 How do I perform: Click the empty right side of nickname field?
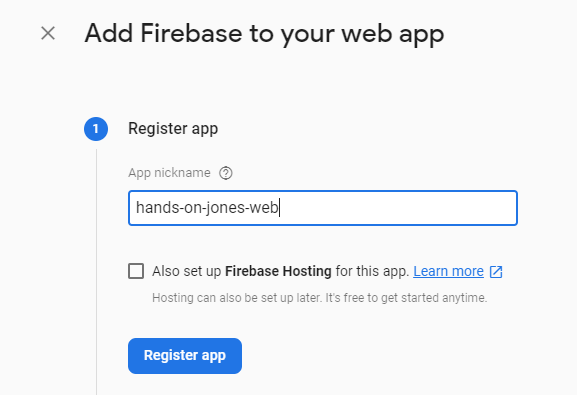click(397, 208)
